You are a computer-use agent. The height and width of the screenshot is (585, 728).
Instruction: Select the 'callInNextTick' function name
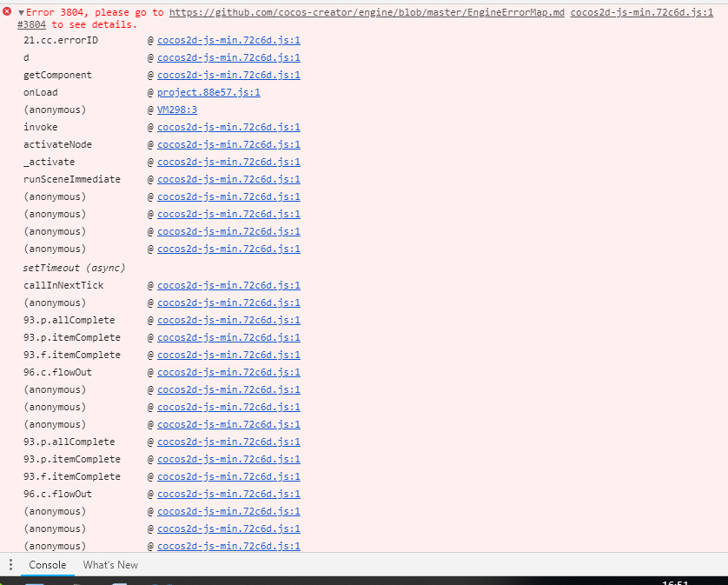click(x=63, y=285)
